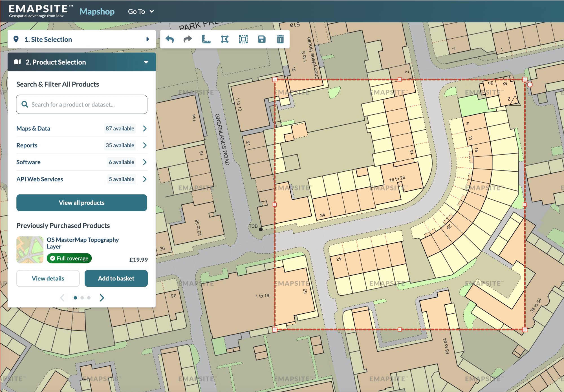Select the polygon drawing tool
The width and height of the screenshot is (564, 392).
click(225, 39)
